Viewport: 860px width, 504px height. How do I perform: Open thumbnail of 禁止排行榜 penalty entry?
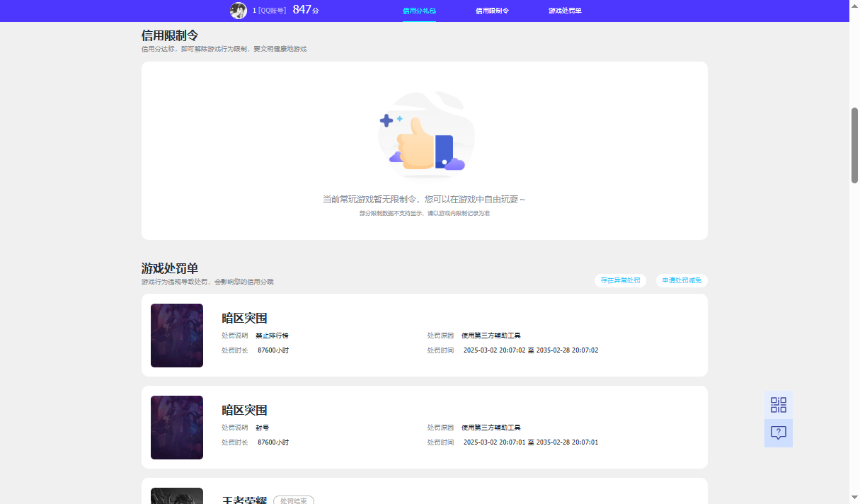point(177,336)
